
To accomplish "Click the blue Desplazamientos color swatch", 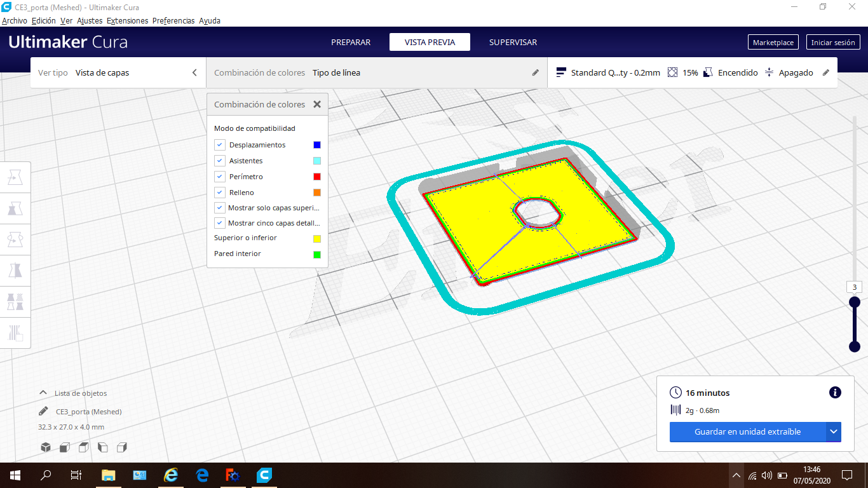I will pos(317,145).
